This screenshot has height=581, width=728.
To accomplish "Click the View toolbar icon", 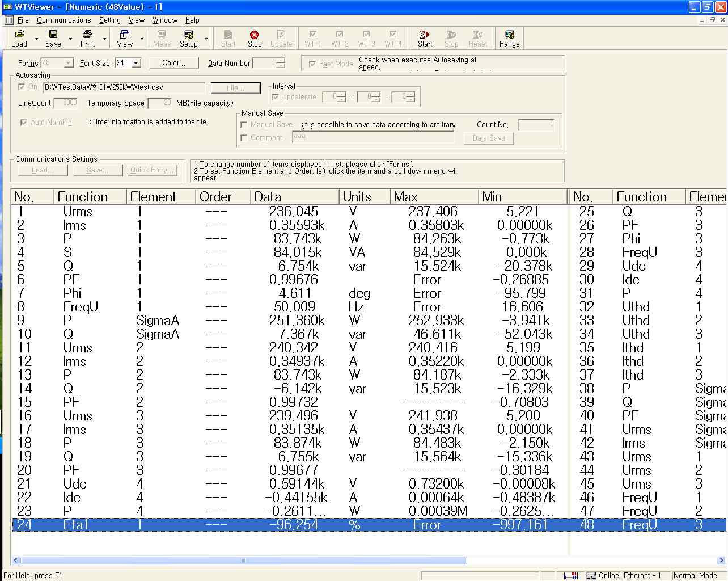I will point(125,38).
